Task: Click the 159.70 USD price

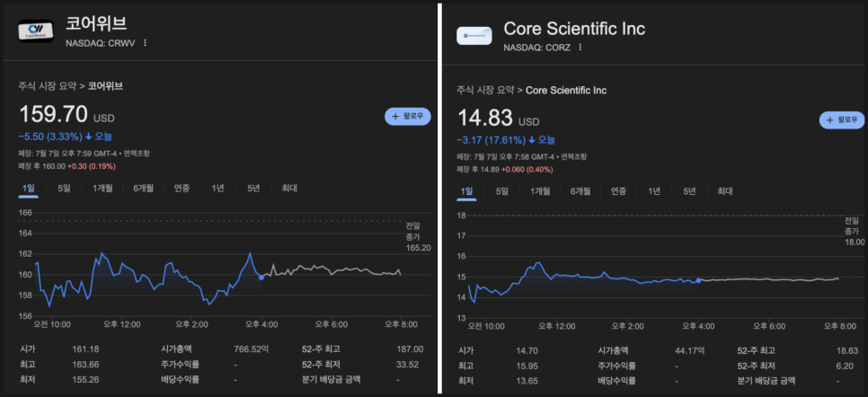Action: tap(66, 116)
